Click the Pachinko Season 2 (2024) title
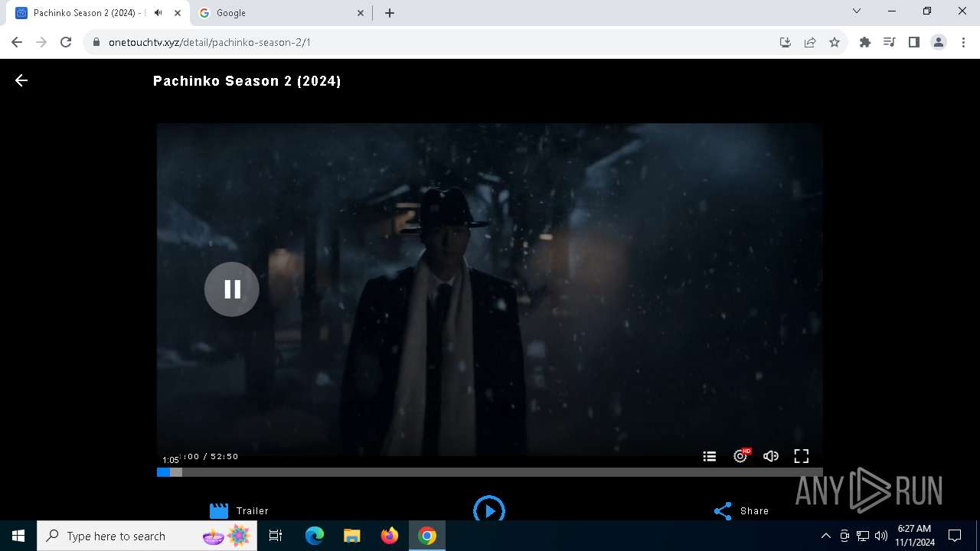This screenshot has height=551, width=980. tap(247, 80)
